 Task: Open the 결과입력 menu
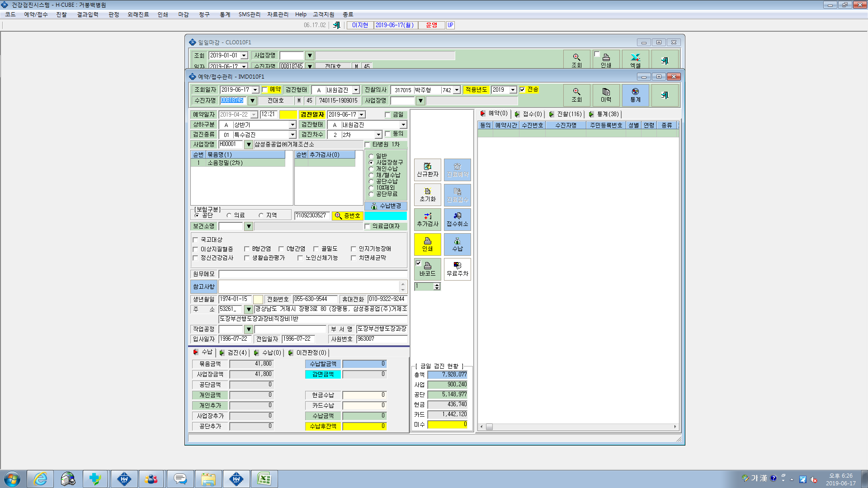tap(87, 14)
